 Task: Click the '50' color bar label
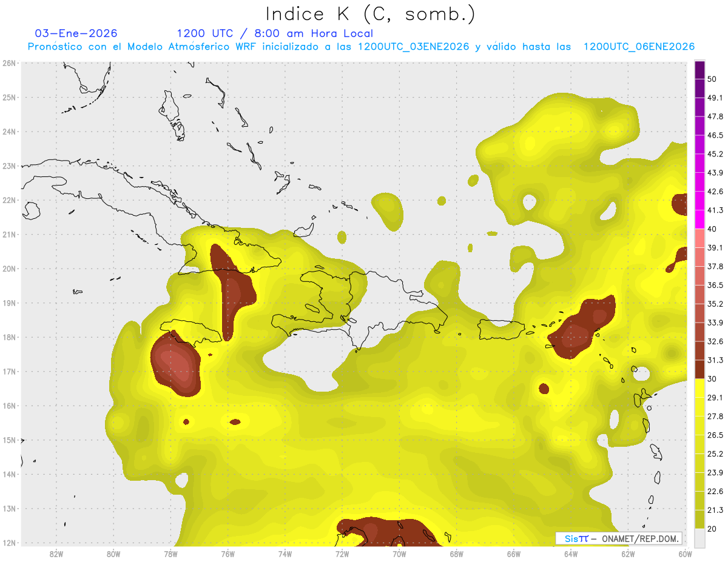(x=712, y=79)
